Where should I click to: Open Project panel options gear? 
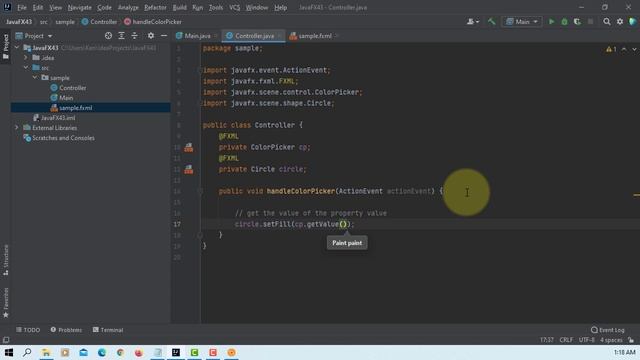tap(151, 36)
